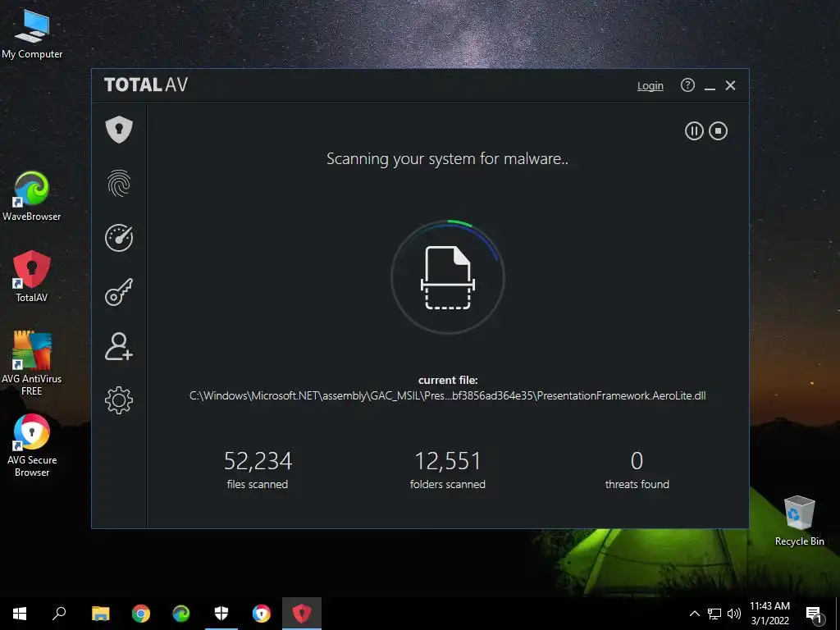Click the 52,234 files scanned count

tap(258, 461)
